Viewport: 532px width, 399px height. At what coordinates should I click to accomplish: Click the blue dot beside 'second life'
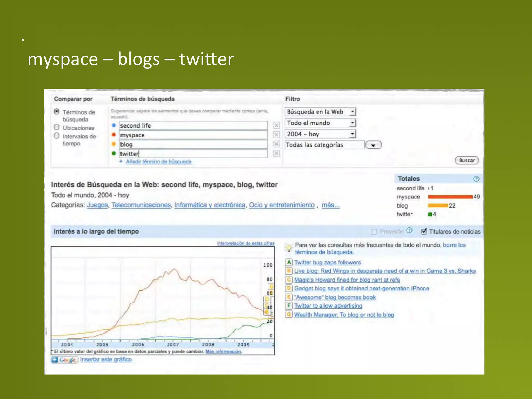(114, 125)
